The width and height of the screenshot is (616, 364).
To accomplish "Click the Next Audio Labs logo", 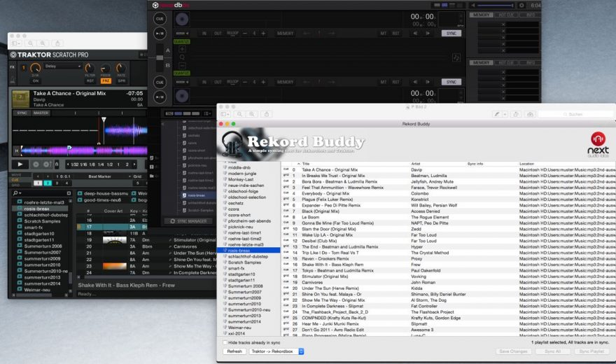I will (598, 142).
